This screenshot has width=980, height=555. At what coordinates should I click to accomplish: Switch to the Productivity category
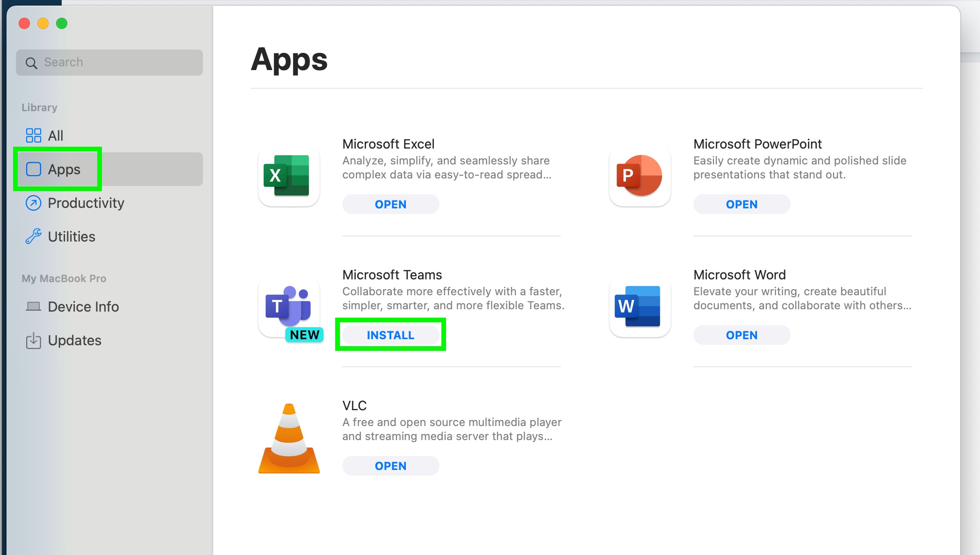coord(86,203)
